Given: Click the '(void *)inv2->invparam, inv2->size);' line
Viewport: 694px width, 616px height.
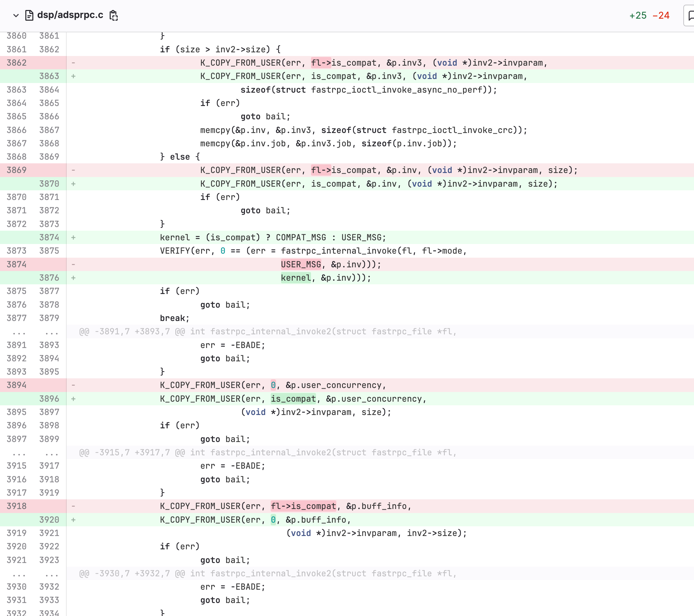Looking at the screenshot, I should (x=376, y=533).
